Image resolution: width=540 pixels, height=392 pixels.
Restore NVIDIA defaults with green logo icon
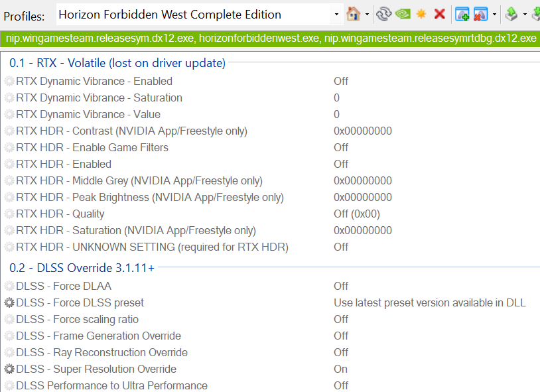pyautogui.click(x=403, y=14)
